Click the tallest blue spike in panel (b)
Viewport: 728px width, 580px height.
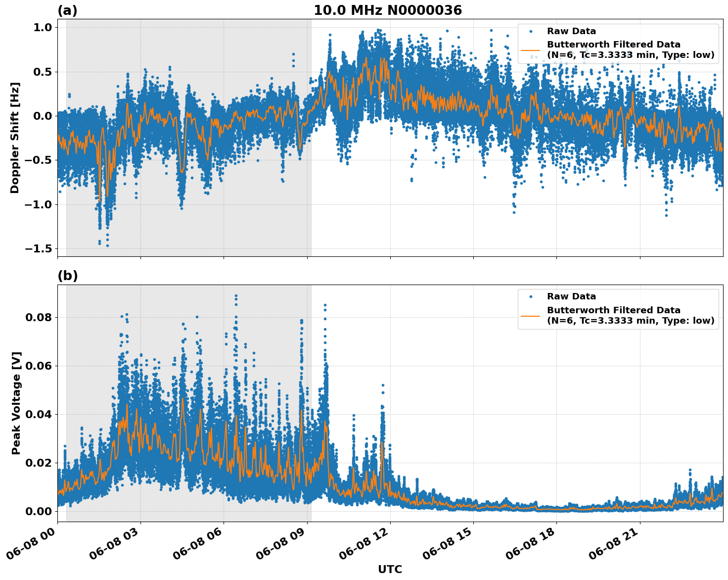click(x=237, y=294)
